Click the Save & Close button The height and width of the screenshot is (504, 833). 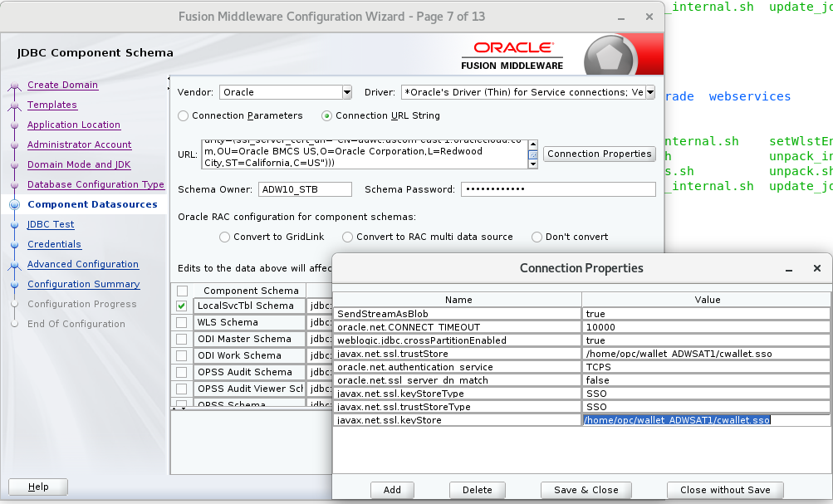[x=586, y=490]
